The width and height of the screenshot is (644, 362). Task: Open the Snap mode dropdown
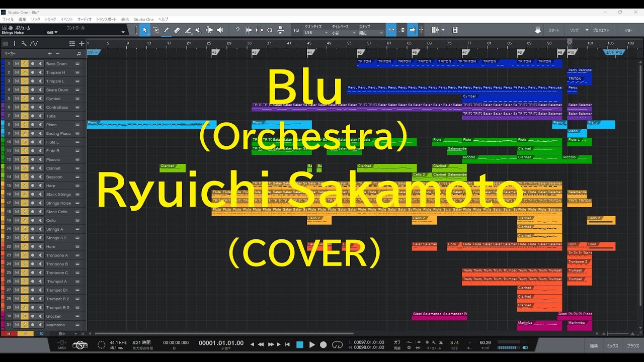point(371,33)
